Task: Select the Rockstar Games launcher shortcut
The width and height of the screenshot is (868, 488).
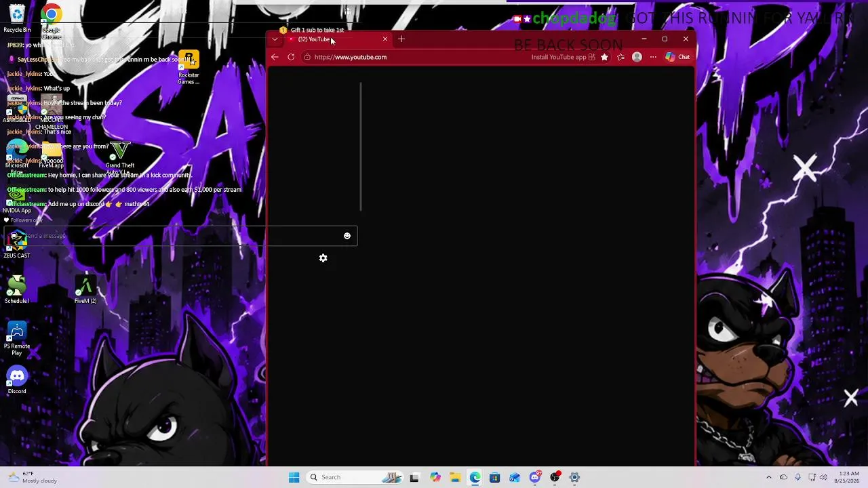Action: click(x=189, y=68)
